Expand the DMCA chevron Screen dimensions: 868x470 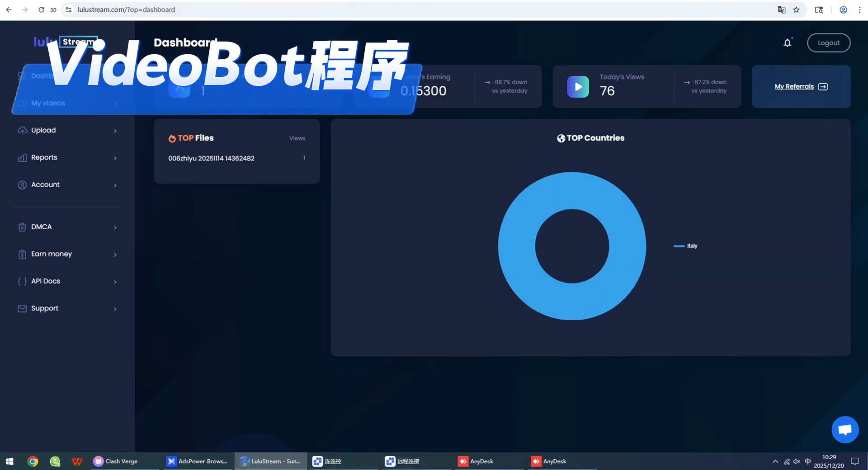click(x=115, y=228)
